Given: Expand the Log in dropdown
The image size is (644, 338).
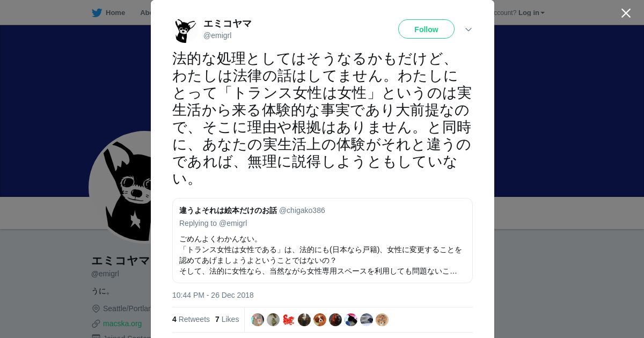Looking at the screenshot, I should click(531, 12).
